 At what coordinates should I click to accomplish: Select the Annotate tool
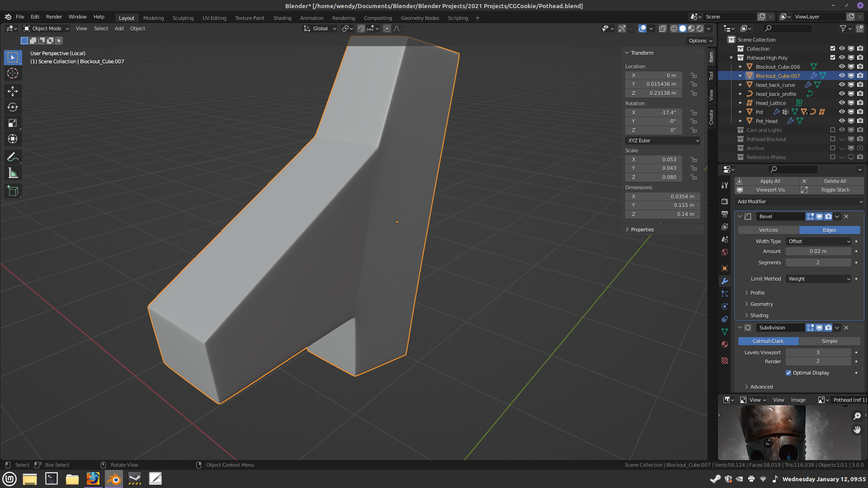13,156
